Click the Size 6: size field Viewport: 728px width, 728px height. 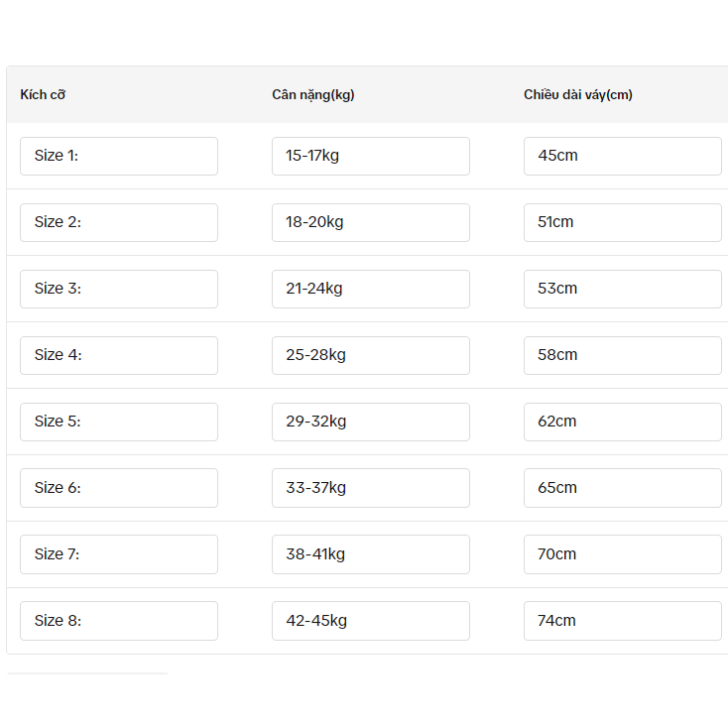click(x=119, y=488)
